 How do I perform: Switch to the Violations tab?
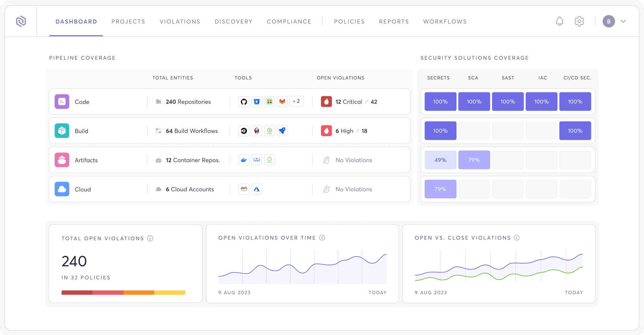coord(180,21)
